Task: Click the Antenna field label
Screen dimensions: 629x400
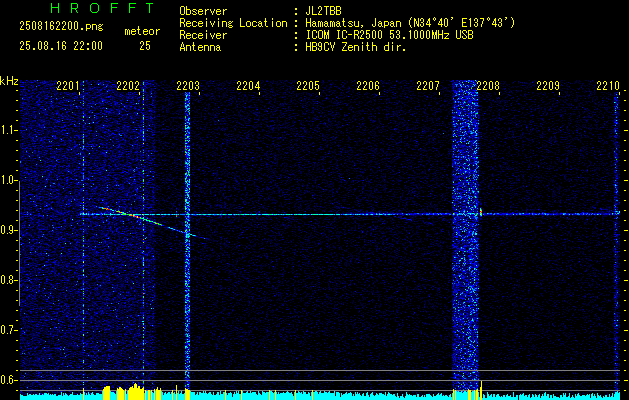Action: tap(200, 47)
